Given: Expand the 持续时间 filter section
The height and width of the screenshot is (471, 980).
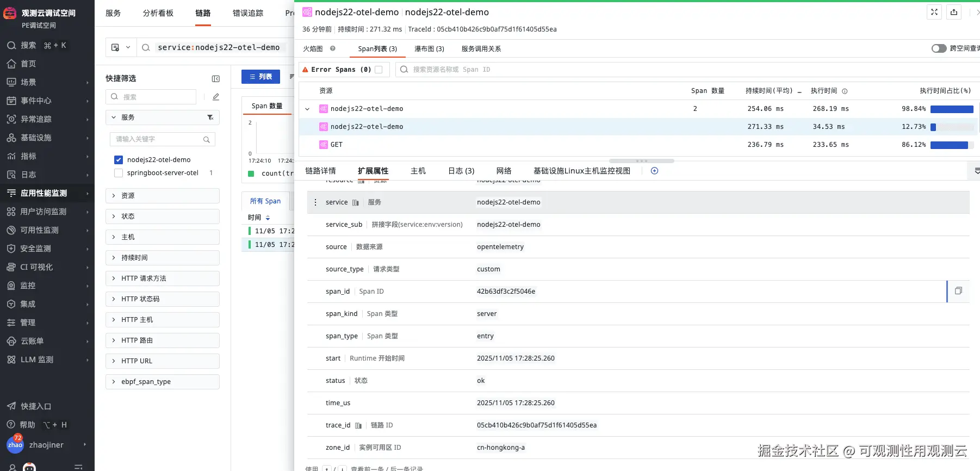Looking at the screenshot, I should tap(162, 258).
